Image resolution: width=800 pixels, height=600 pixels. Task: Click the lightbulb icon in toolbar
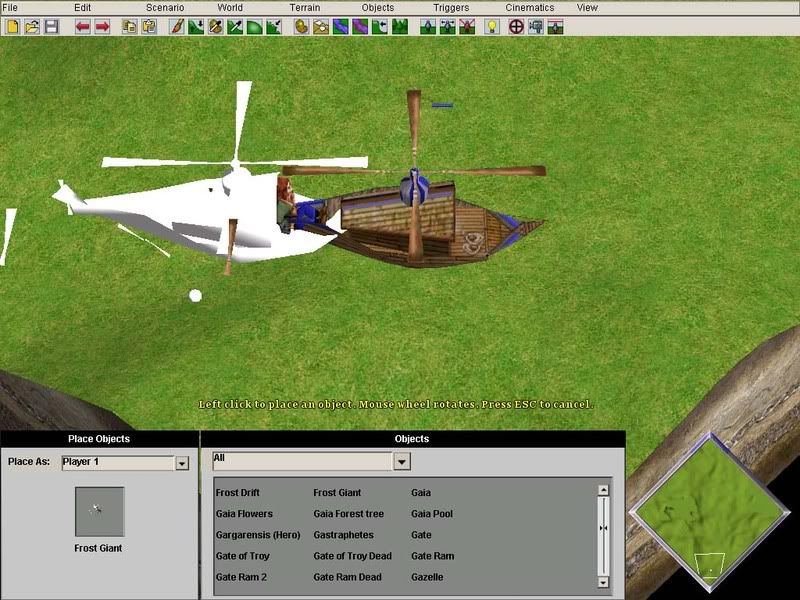click(492, 26)
